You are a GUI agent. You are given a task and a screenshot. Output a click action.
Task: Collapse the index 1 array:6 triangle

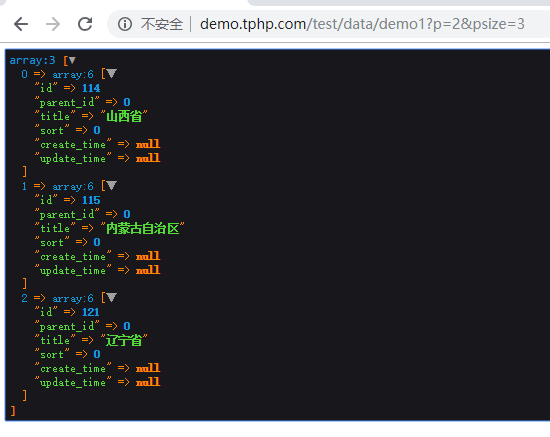click(112, 186)
